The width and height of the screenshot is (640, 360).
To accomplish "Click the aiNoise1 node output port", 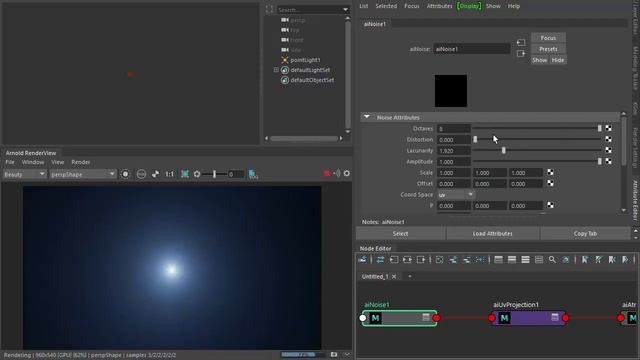I will tap(436, 318).
